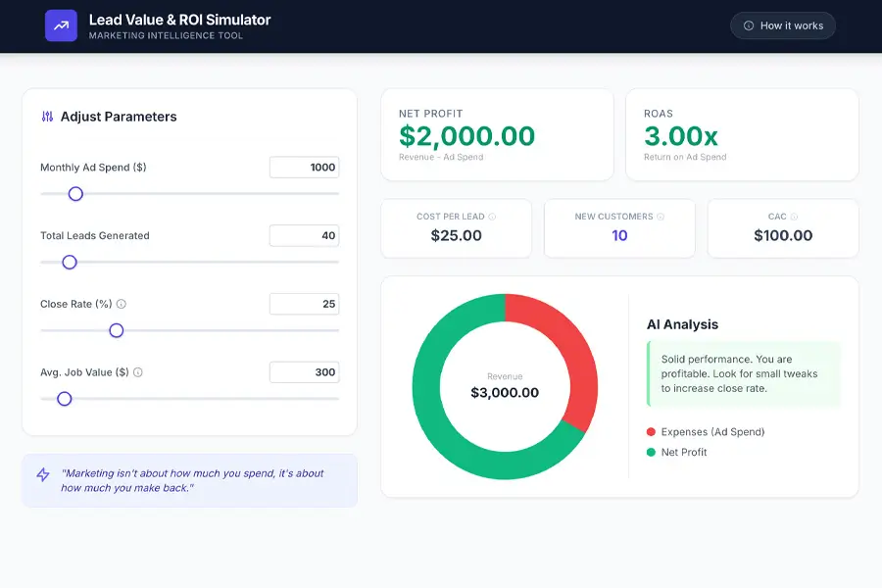The height and width of the screenshot is (588, 882).
Task: Click the info icon beside New Customers
Action: click(x=661, y=217)
